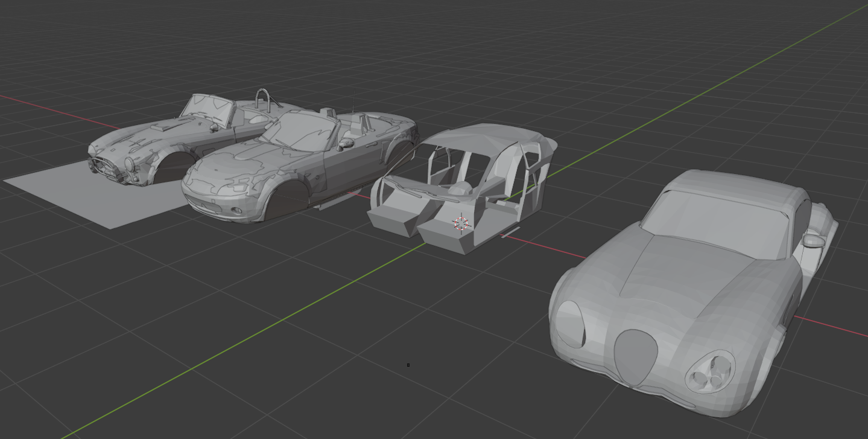Screen dimensions: 868x439
Task: Click the empty headlight socket on the coupe
Action: [569, 323]
